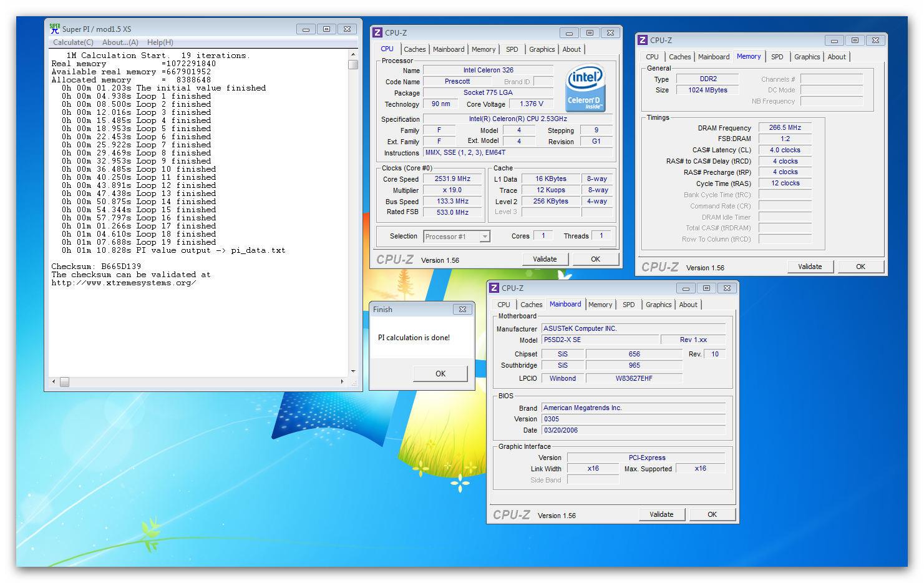Click the motherboard Model P5SD2-X SE field

coord(600,340)
